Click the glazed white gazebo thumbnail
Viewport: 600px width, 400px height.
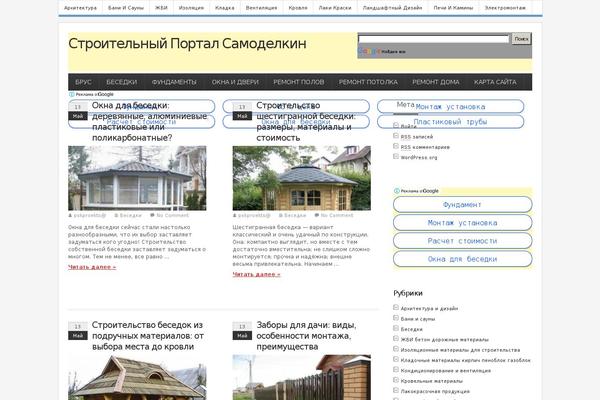click(x=137, y=178)
